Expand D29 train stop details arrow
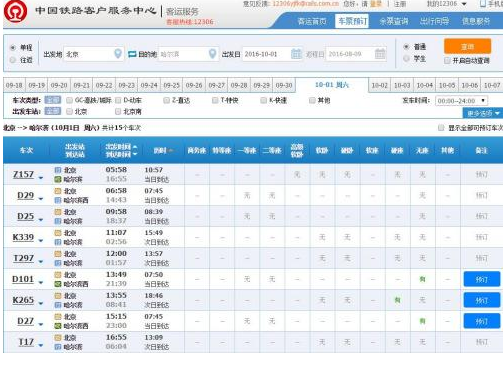Screen dimensions: 504x366 41,199
